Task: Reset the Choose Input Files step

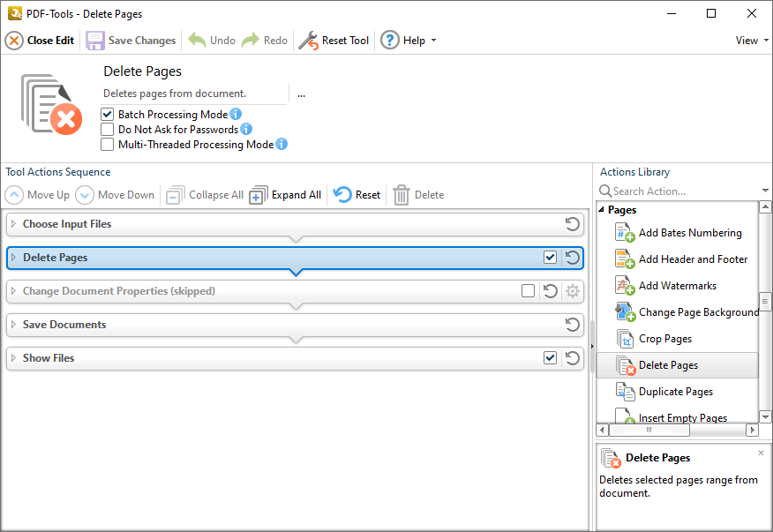Action: coord(572,224)
